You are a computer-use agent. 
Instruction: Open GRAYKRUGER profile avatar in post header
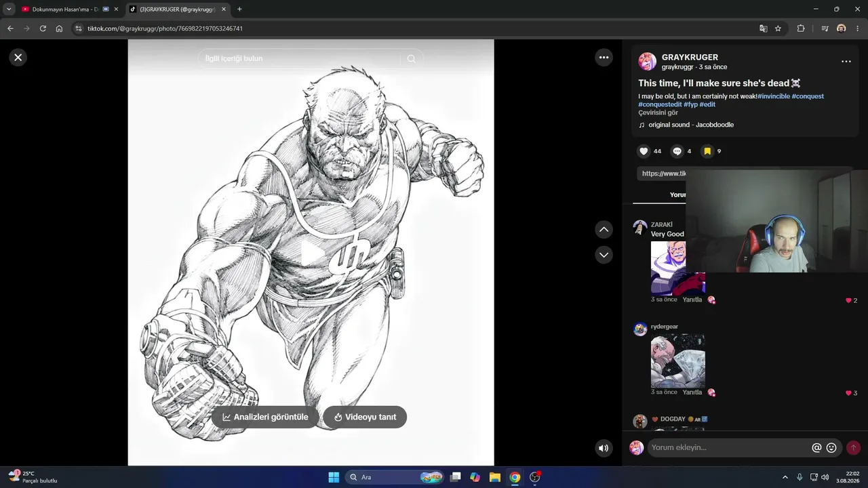[648, 62]
